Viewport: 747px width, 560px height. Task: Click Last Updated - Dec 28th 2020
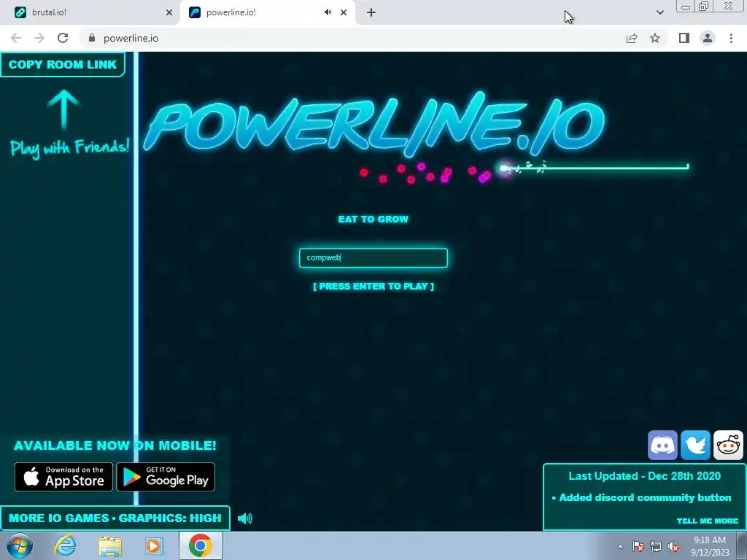(645, 475)
